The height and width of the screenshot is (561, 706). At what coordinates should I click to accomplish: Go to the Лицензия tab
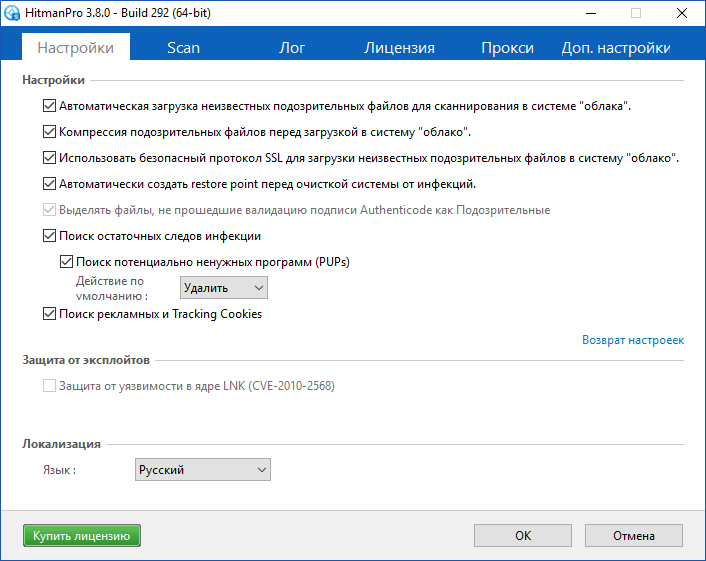click(399, 48)
